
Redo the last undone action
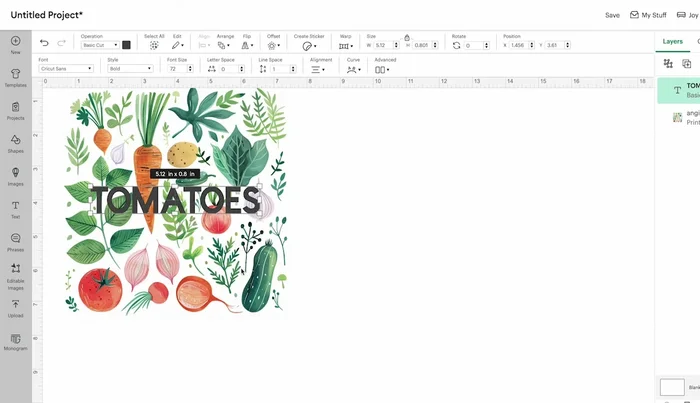point(61,43)
